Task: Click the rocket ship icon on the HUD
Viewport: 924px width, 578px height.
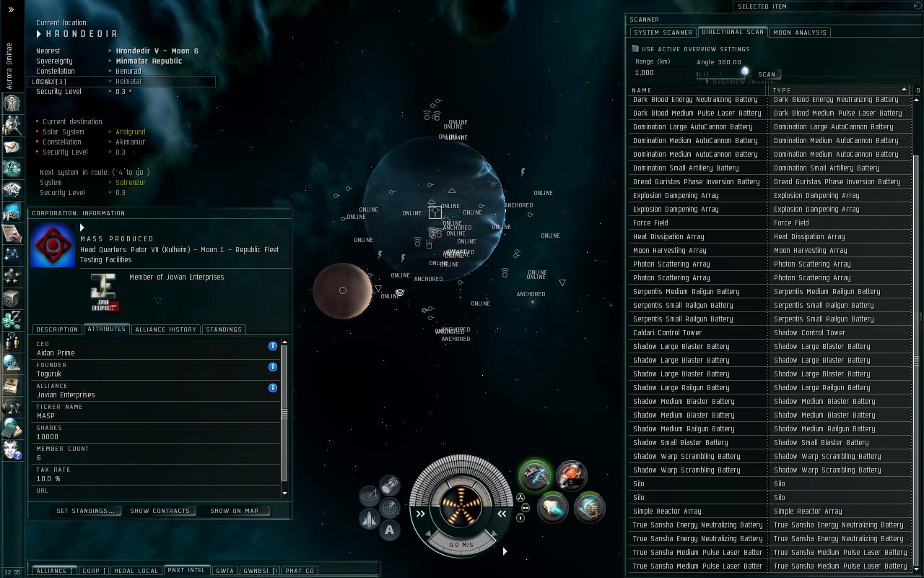Action: pos(369,519)
